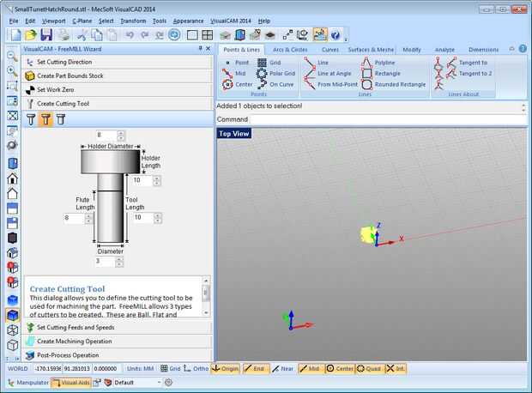This screenshot has height=393, width=532.
Task: Click the Cut scissors icon
Action: click(82, 34)
